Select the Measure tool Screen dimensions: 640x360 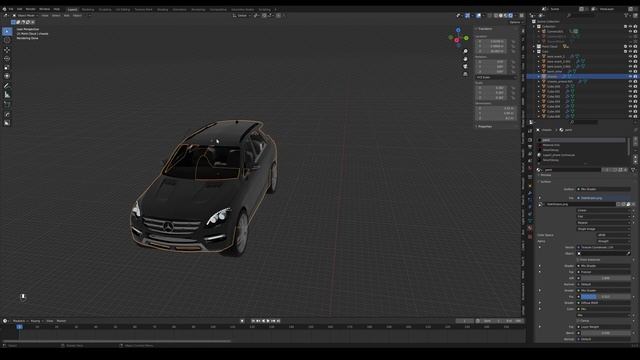pos(7,95)
